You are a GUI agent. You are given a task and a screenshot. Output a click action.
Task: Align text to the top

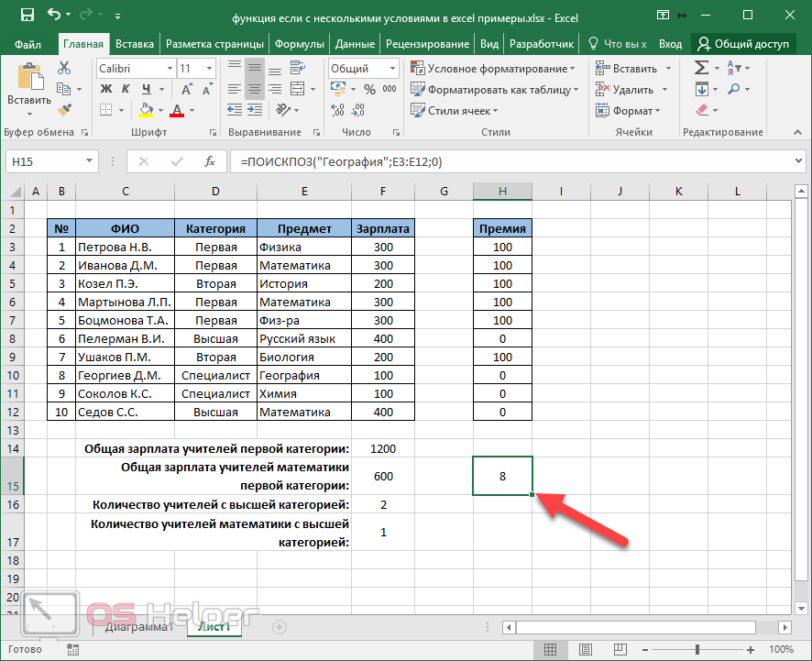click(x=234, y=67)
